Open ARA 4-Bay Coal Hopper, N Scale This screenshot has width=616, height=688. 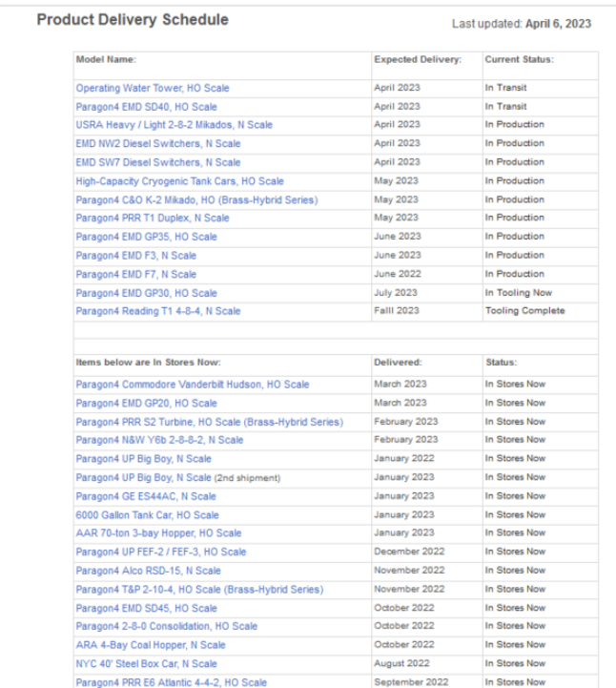coord(151,645)
